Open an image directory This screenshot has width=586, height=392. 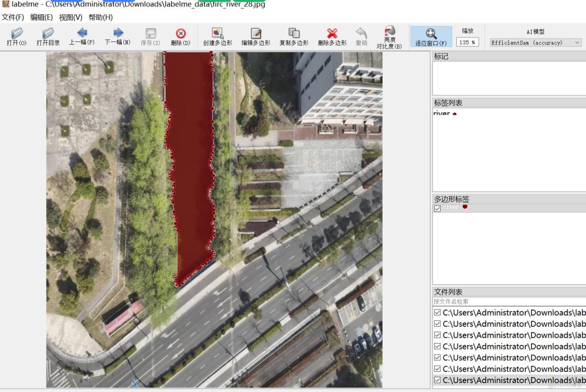click(x=48, y=36)
